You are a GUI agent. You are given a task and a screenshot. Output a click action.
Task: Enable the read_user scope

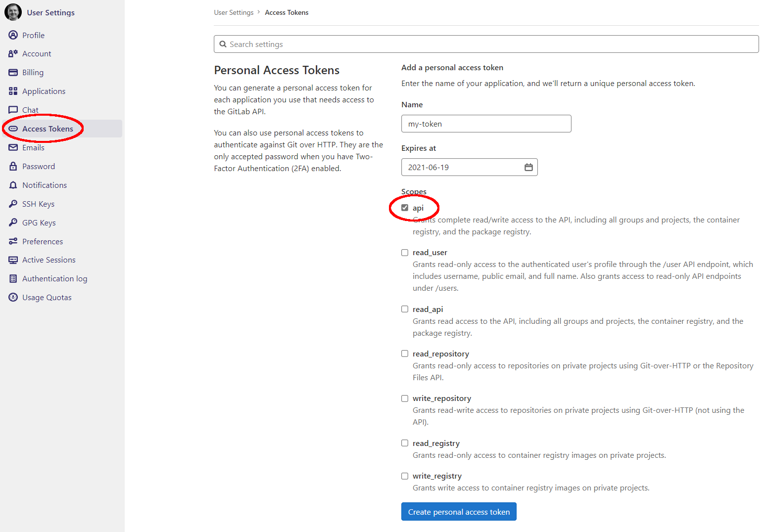click(x=405, y=252)
